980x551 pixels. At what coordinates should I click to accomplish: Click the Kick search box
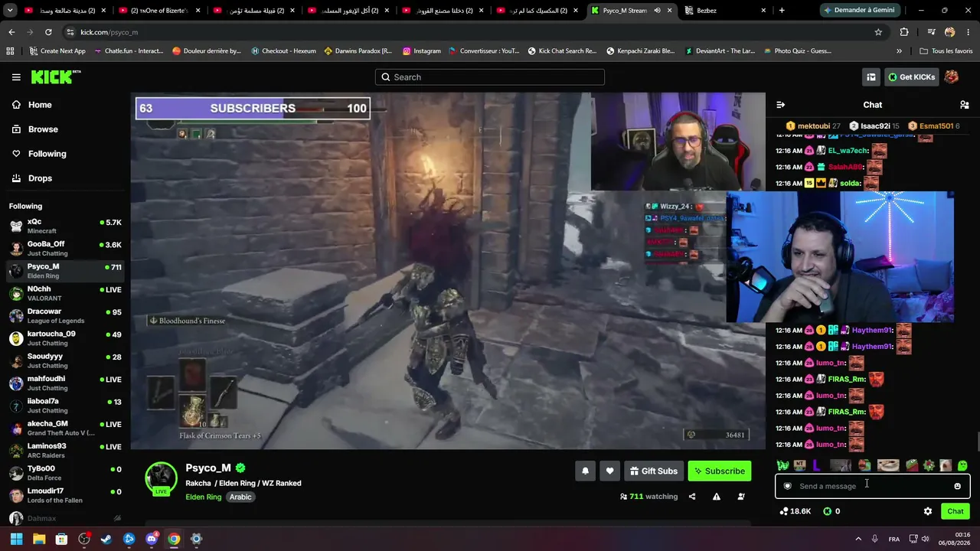click(490, 77)
